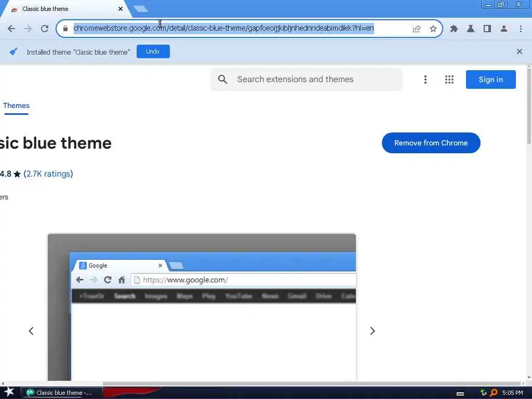Focus the Search extensions and themes field

pos(306,79)
